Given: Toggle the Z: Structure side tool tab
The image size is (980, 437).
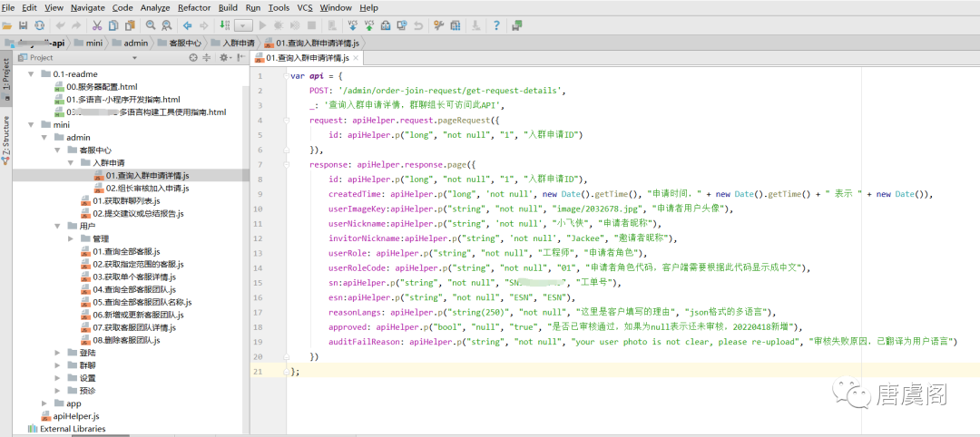Looking at the screenshot, I should click(6, 140).
